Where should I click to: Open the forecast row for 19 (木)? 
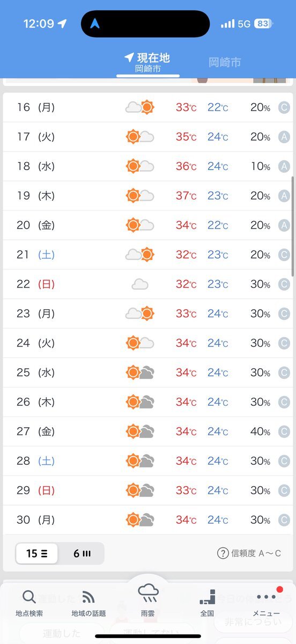[x=148, y=196]
